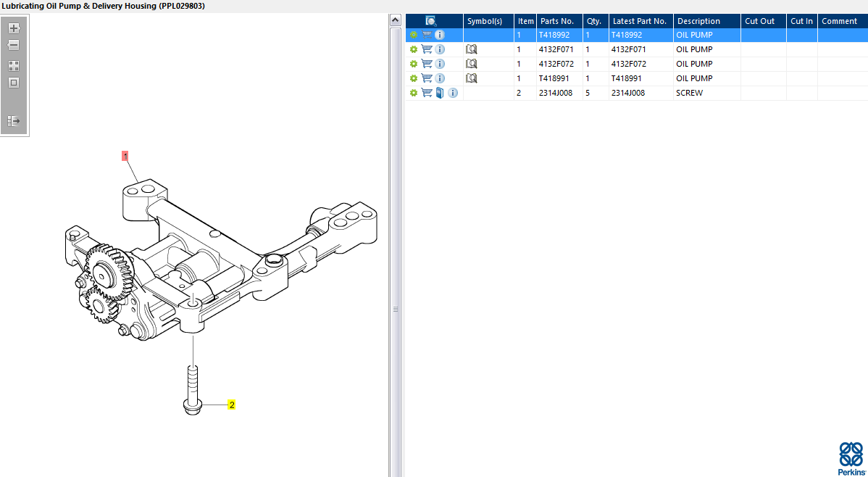
Task: Show info for the SCREW 2314J008
Action: tap(453, 93)
